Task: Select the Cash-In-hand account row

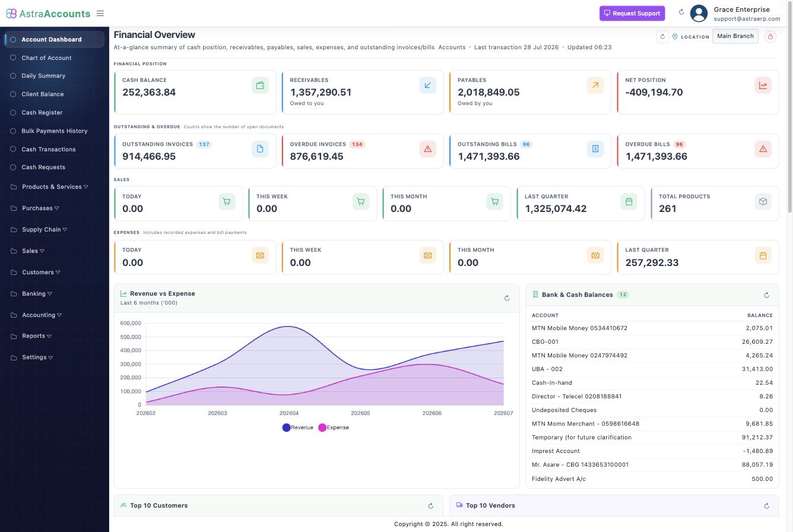Action: 652,383
